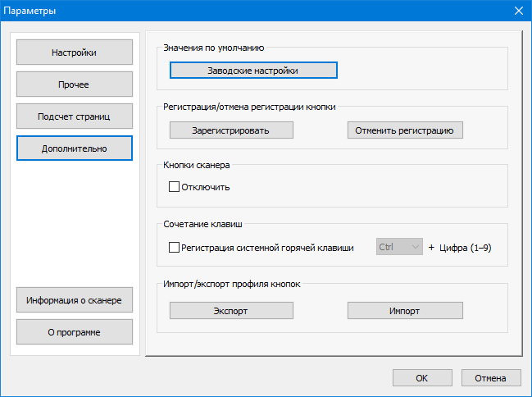Click Отменить регистрацию
This screenshot has height=397, width=532.
[x=405, y=130]
